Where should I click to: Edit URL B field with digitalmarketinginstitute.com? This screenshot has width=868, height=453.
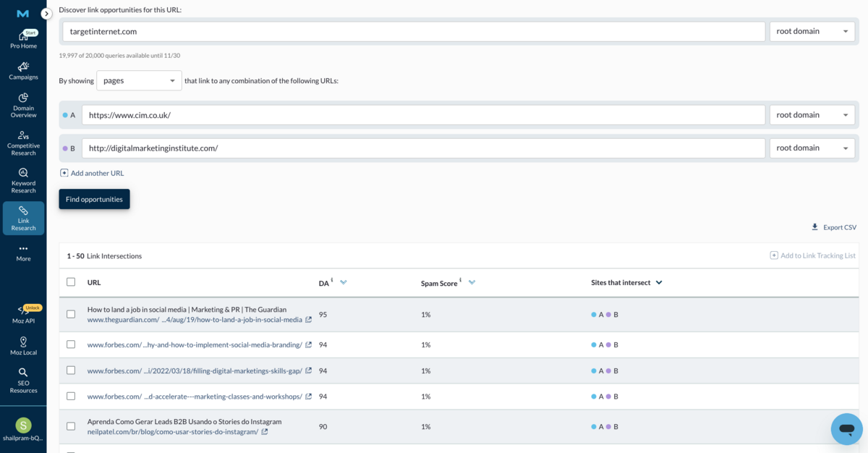point(423,148)
